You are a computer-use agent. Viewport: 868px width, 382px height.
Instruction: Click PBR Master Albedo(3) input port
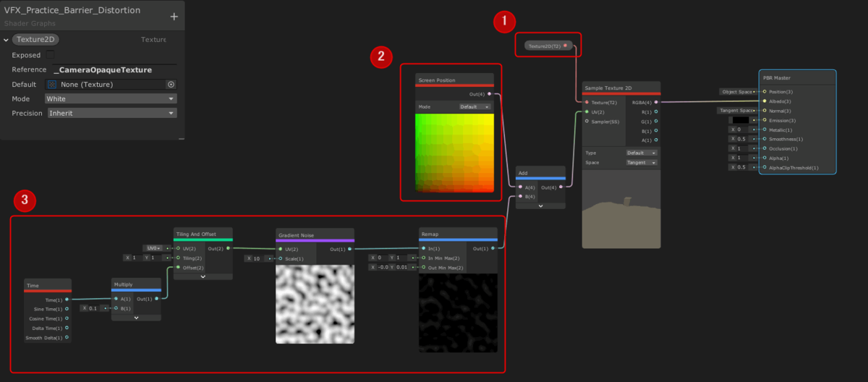click(x=765, y=101)
